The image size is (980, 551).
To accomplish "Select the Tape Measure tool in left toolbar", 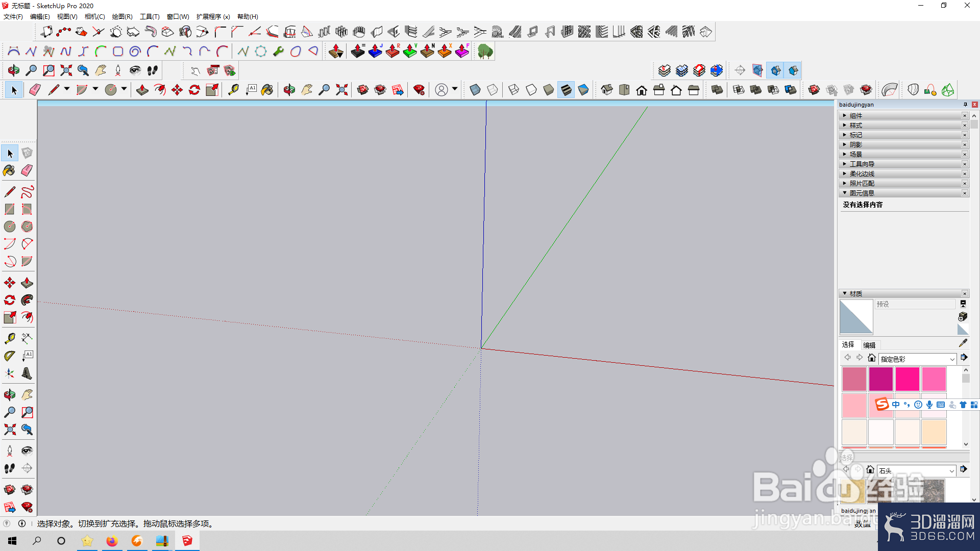I will click(10, 338).
